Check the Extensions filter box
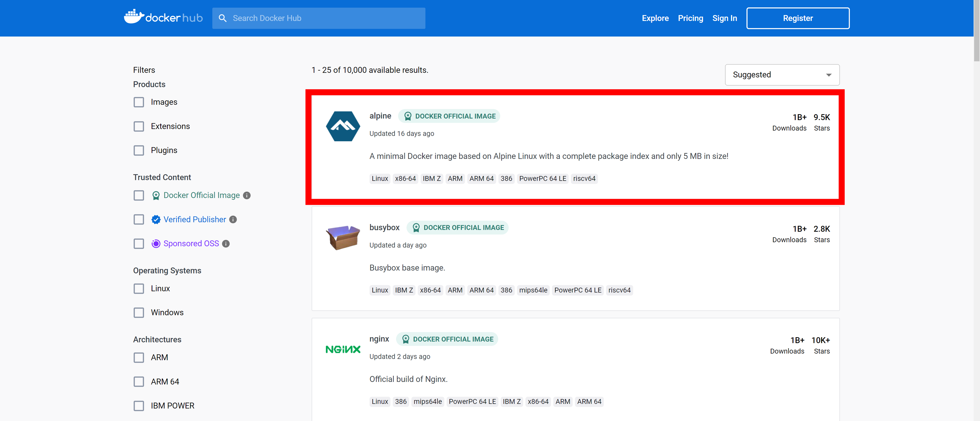This screenshot has width=980, height=421. [x=139, y=126]
